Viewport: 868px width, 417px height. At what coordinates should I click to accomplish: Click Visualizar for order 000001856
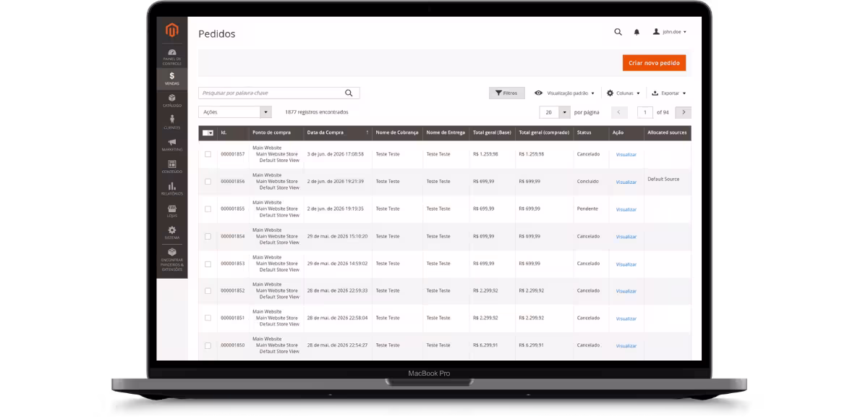pos(626,182)
